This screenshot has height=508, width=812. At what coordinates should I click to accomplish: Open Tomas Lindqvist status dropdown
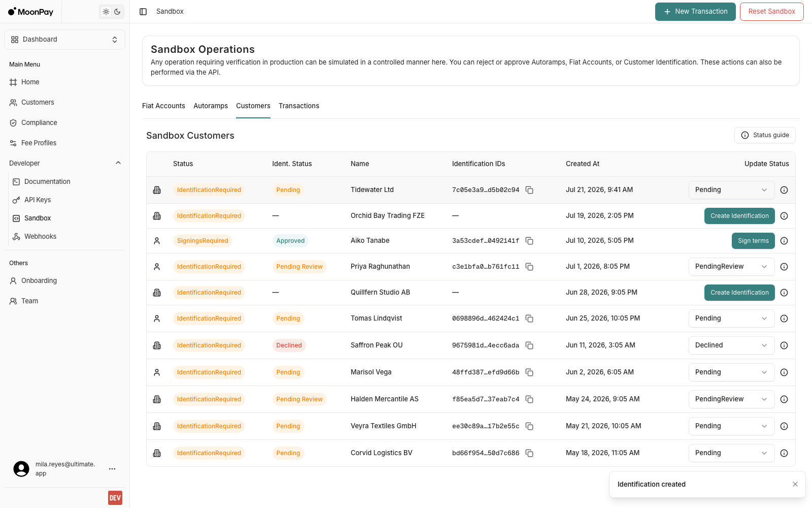click(731, 319)
